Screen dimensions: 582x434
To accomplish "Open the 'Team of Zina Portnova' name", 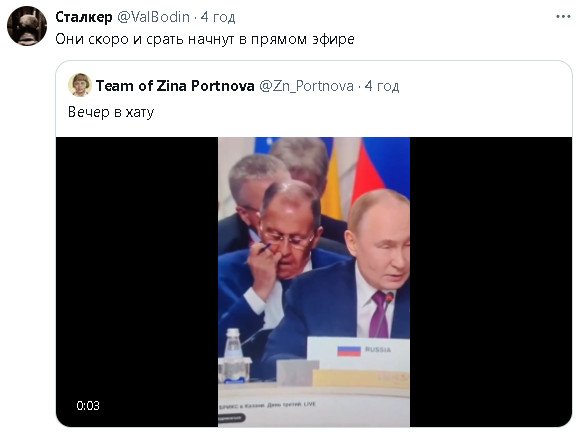I will point(175,86).
